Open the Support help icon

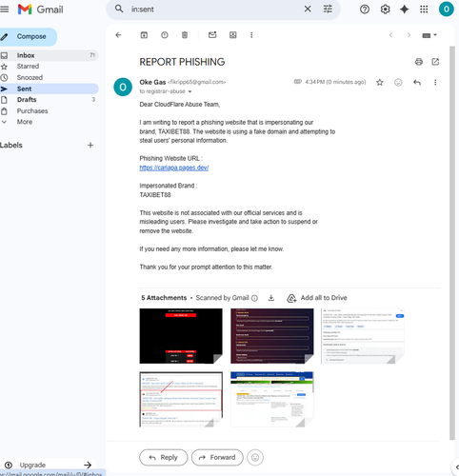point(365,10)
